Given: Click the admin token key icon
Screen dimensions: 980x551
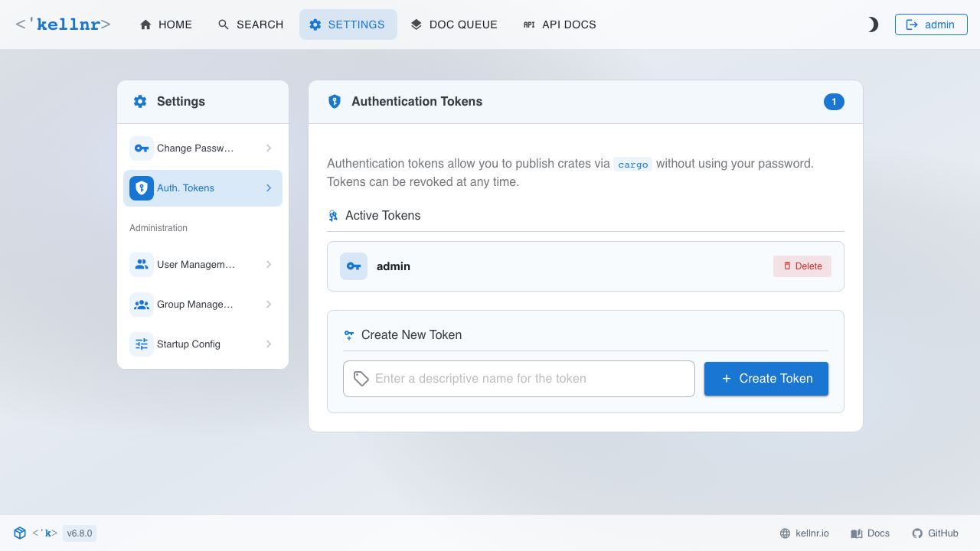Looking at the screenshot, I should [x=354, y=266].
